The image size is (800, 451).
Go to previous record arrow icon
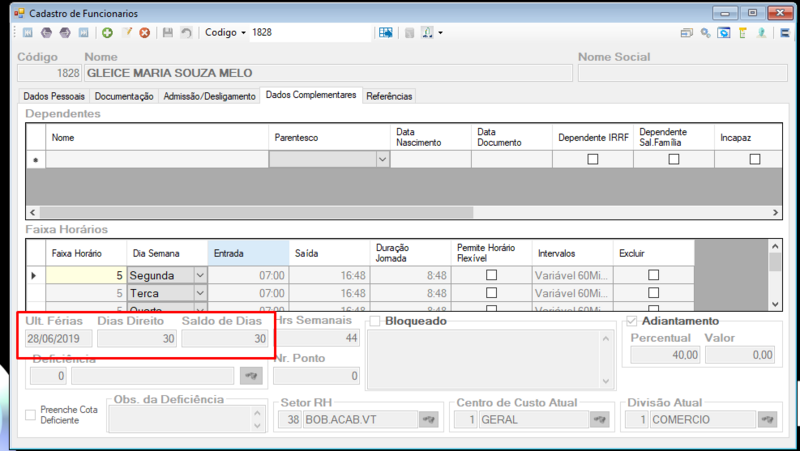click(x=46, y=33)
